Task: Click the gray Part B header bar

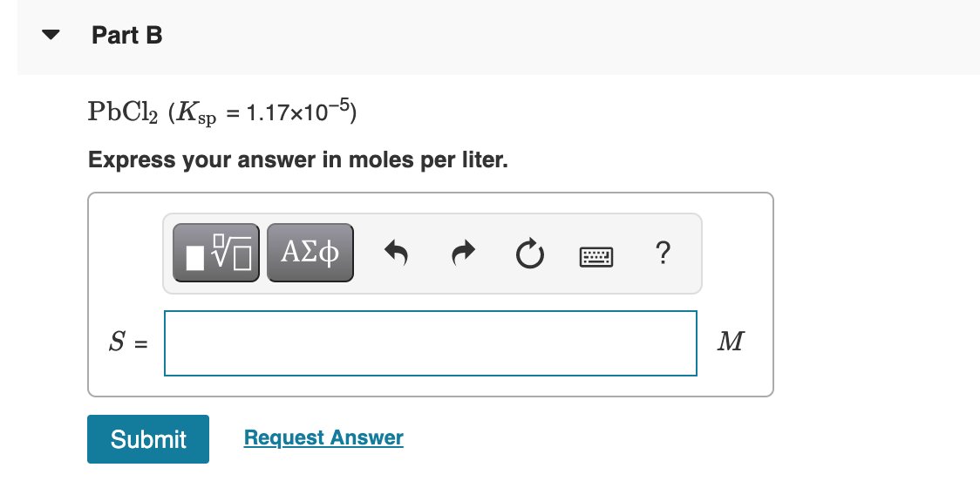Action: point(499,37)
